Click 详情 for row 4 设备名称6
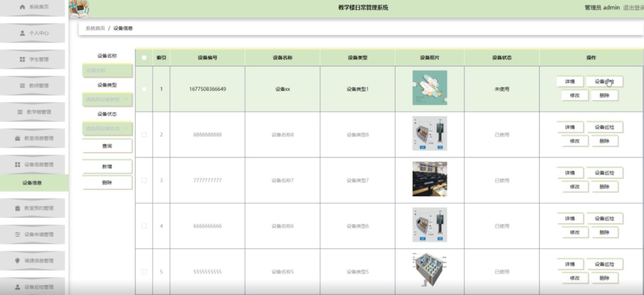Viewport: 644px width, 295px height. click(570, 219)
